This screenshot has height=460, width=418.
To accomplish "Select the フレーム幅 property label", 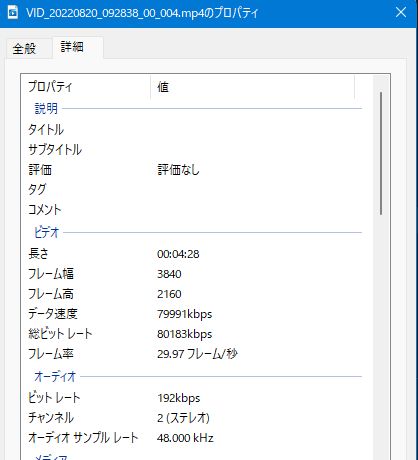I will point(51,274).
